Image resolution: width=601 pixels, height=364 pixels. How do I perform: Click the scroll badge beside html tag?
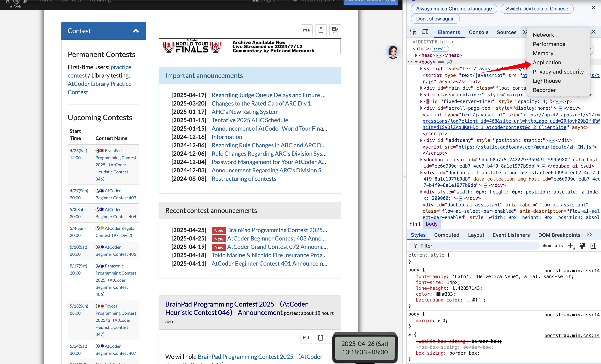pyautogui.click(x=439, y=49)
